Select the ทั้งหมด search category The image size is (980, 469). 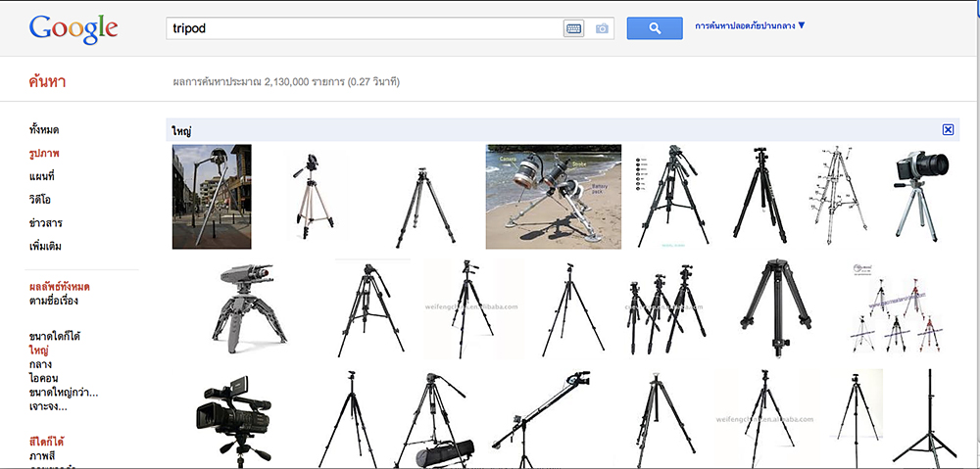pyautogui.click(x=44, y=130)
